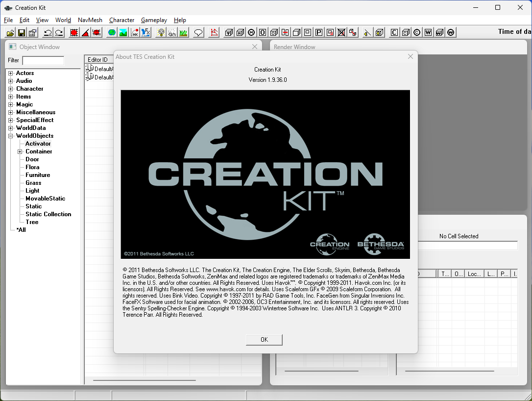Viewport: 532px width, 401px height.
Task: Expand the Container subcategory
Action: [x=20, y=152]
